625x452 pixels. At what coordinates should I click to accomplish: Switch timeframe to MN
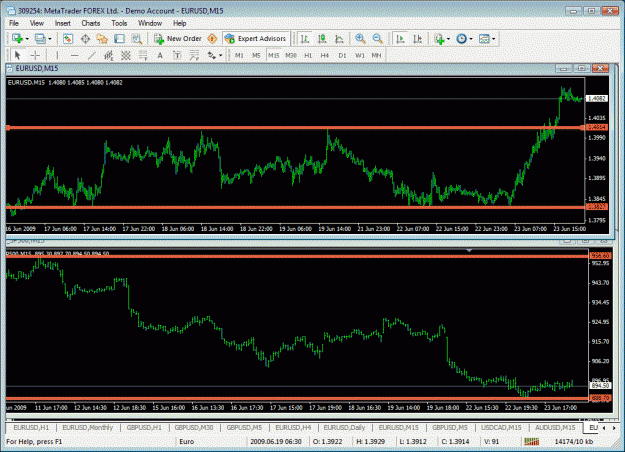pos(376,55)
